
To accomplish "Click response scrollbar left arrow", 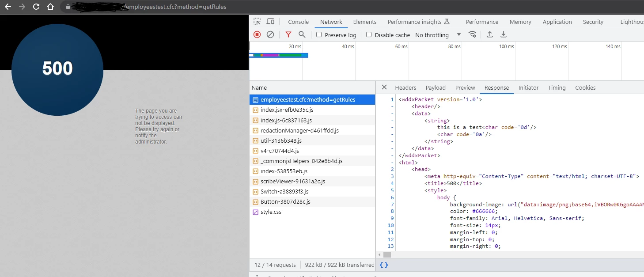I will click(379, 254).
